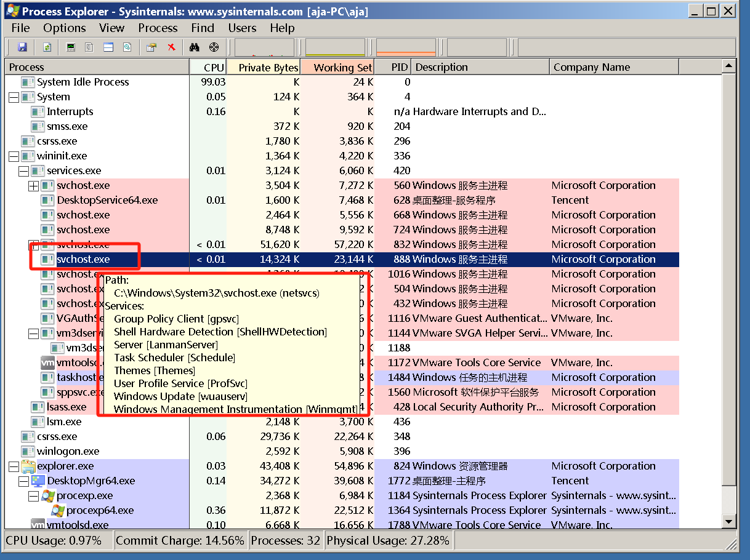
Task: Select the DesktopService64.exe process
Action: (x=342, y=200)
